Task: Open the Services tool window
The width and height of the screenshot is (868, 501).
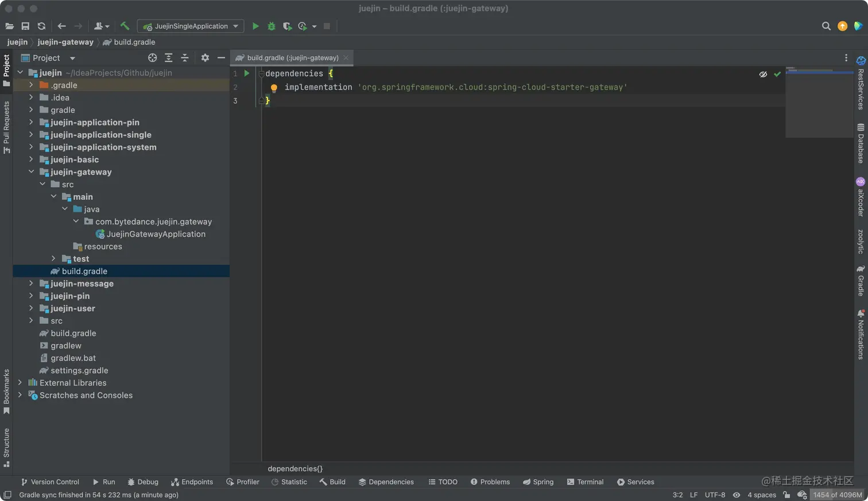Action: coord(635,482)
